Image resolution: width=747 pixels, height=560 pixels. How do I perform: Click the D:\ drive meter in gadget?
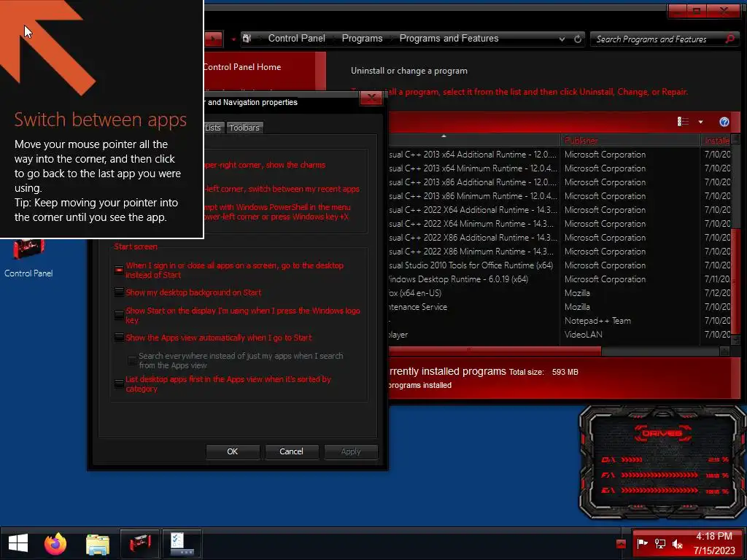[665, 459]
